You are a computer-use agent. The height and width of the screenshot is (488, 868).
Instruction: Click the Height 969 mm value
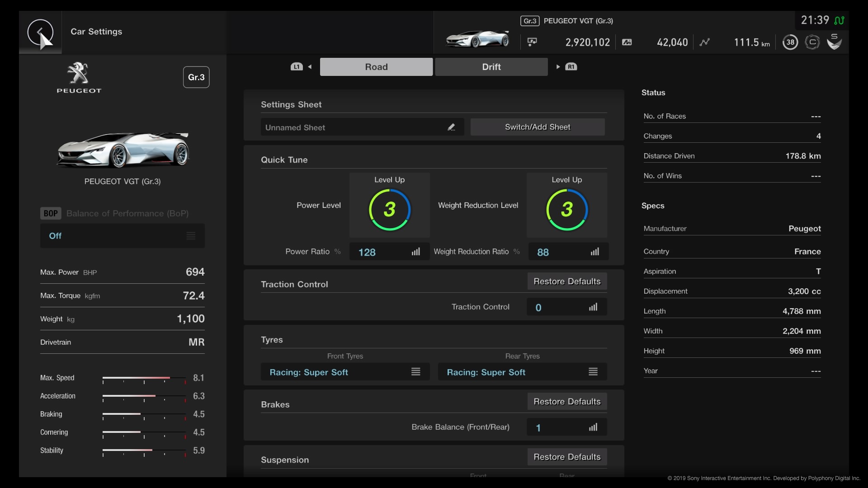coord(805,351)
